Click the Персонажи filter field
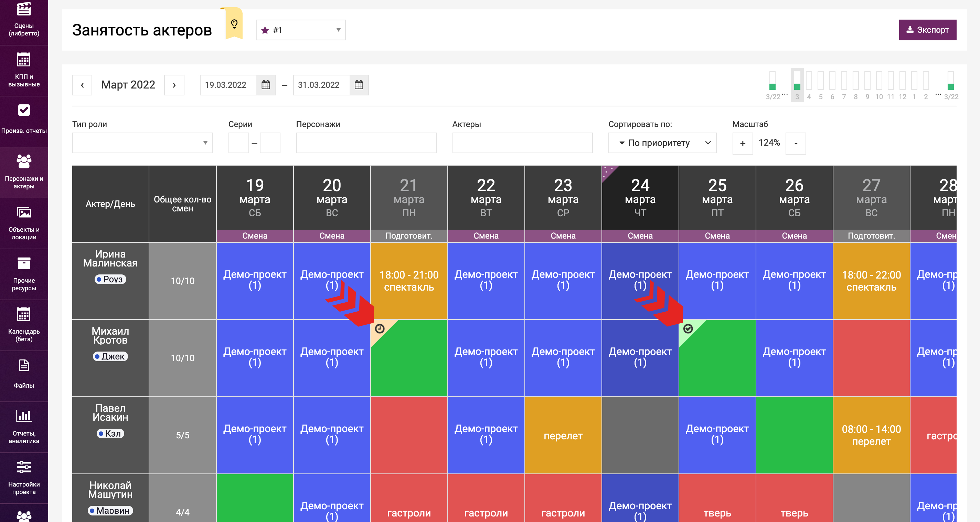Viewport: 980px width, 522px height. tap(366, 143)
